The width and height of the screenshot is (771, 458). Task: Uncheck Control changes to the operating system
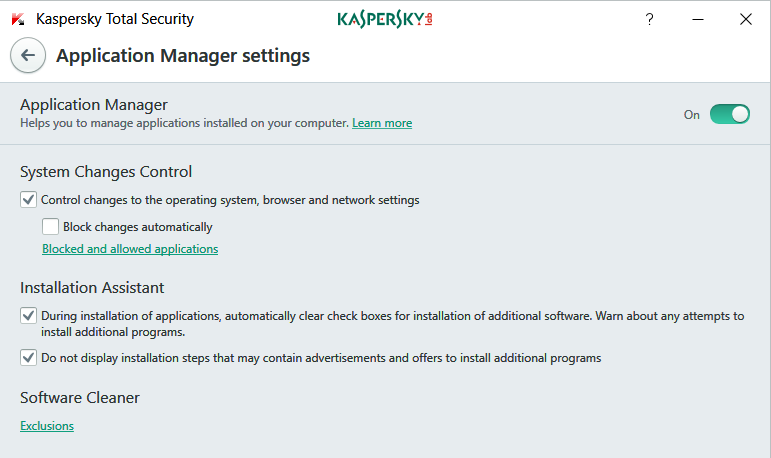[x=28, y=200]
